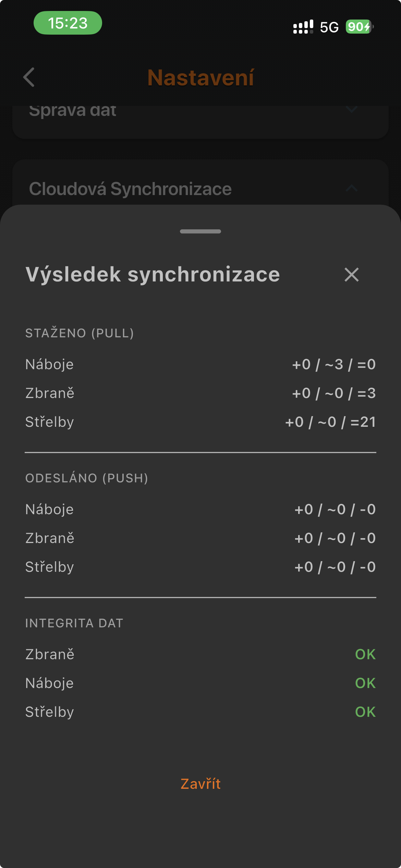Tap the battery indicator in status bar
Screen dimensions: 401x868
359,27
